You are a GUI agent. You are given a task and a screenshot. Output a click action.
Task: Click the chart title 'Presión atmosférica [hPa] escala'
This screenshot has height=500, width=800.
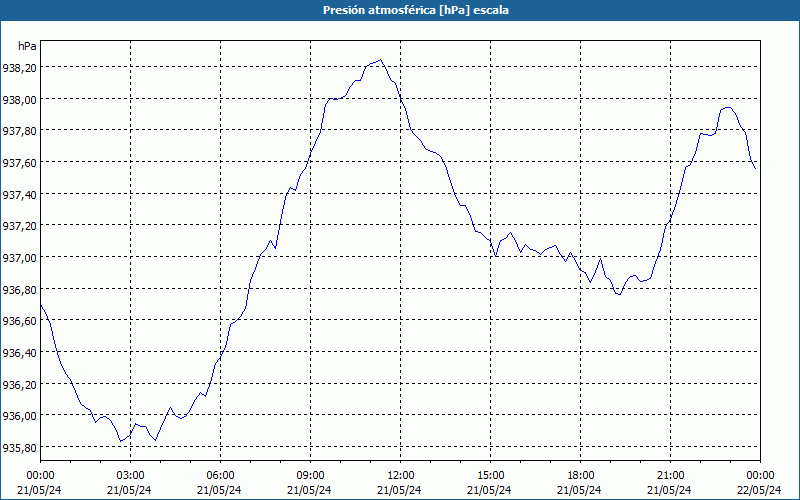pyautogui.click(x=416, y=10)
